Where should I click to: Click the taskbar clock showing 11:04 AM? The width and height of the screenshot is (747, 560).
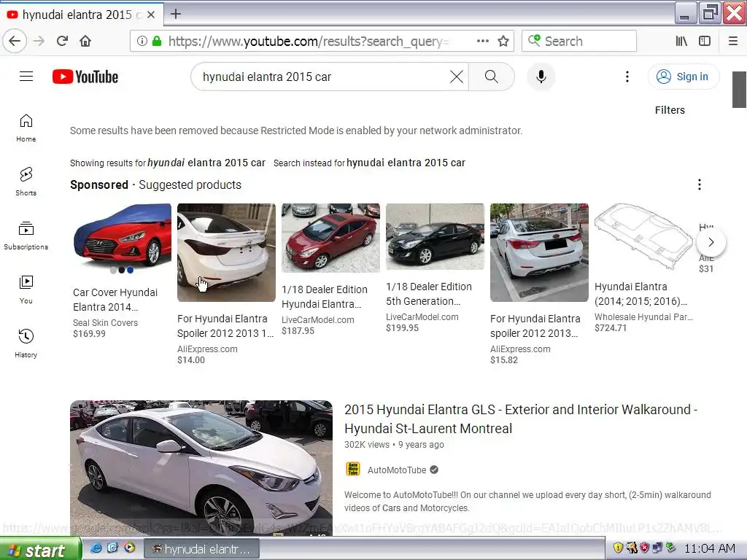[x=709, y=548]
